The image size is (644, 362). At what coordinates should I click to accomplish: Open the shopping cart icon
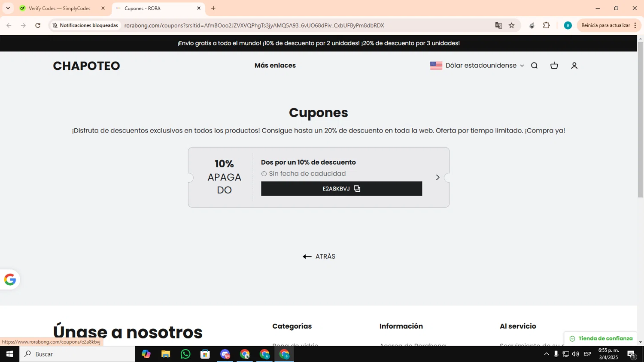click(554, 66)
